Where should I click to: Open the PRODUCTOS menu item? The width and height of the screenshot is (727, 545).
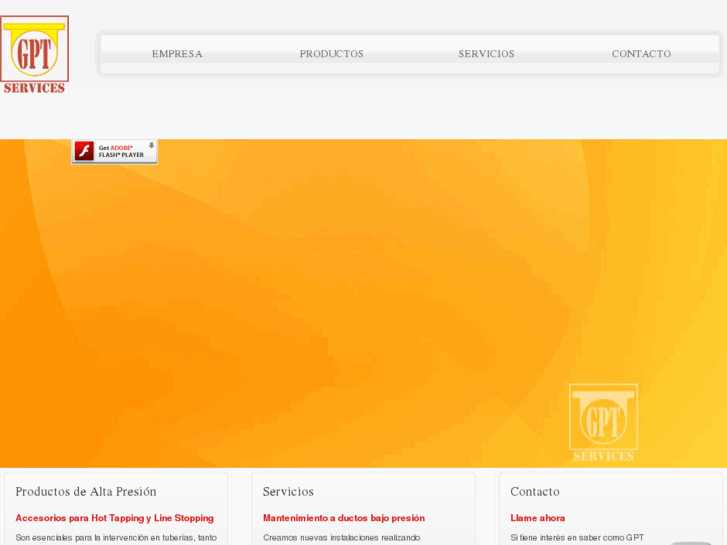[x=332, y=54]
